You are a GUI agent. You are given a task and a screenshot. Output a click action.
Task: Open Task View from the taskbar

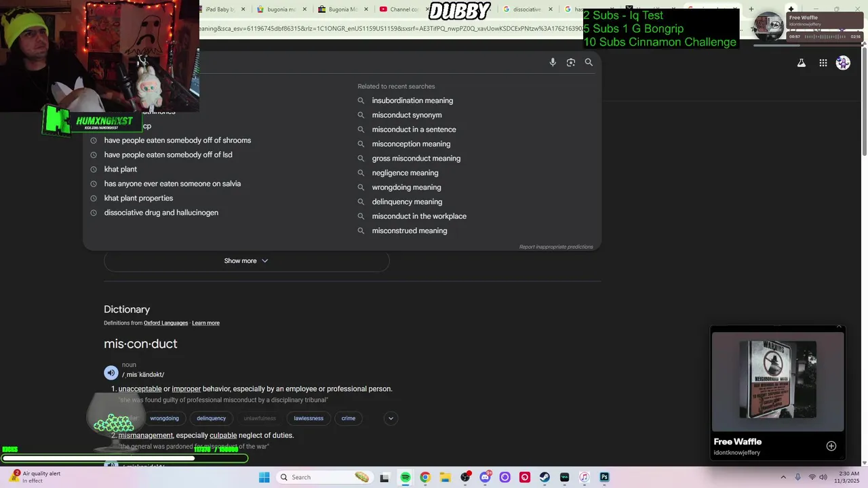pos(384,477)
